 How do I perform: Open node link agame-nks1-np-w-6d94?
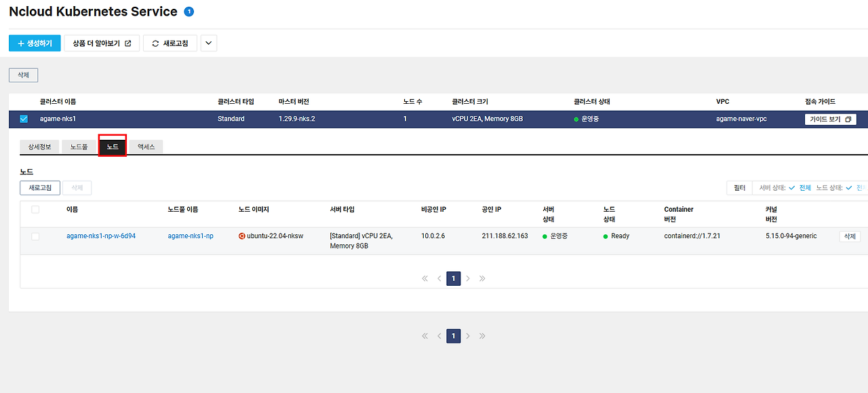[x=101, y=236]
